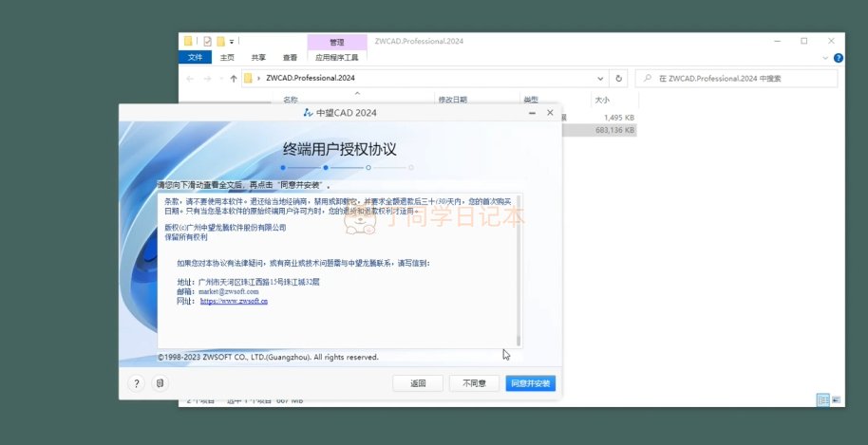Open the 文件 menu in File Explorer
This screenshot has width=868, height=445.
(x=195, y=58)
